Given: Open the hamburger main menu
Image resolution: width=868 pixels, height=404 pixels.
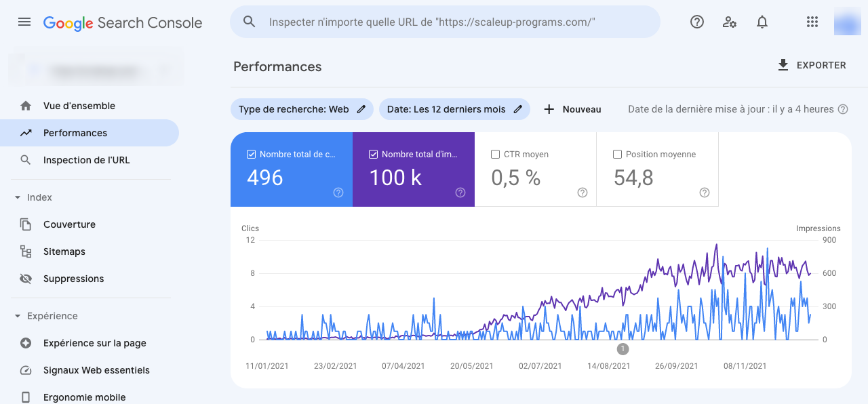Looking at the screenshot, I should coord(24,22).
